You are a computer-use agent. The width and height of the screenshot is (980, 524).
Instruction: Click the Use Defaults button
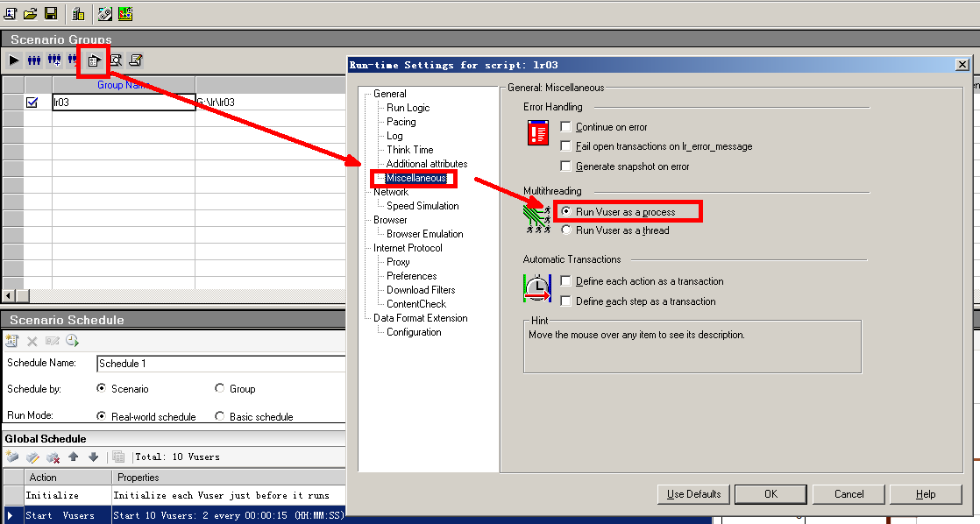coord(693,494)
